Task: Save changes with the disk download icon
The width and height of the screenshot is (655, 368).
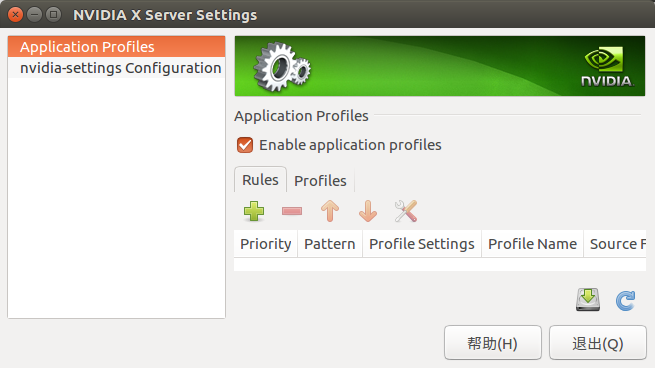Action: point(588,299)
